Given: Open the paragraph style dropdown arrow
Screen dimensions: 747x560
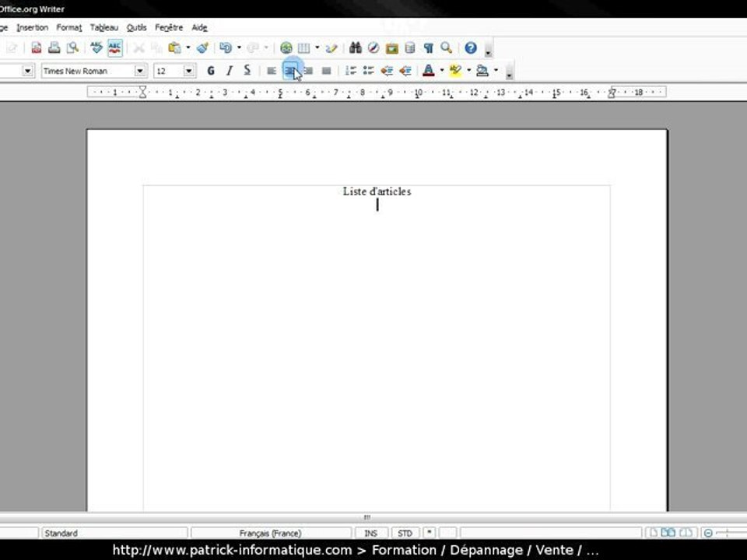Looking at the screenshot, I should pyautogui.click(x=28, y=71).
